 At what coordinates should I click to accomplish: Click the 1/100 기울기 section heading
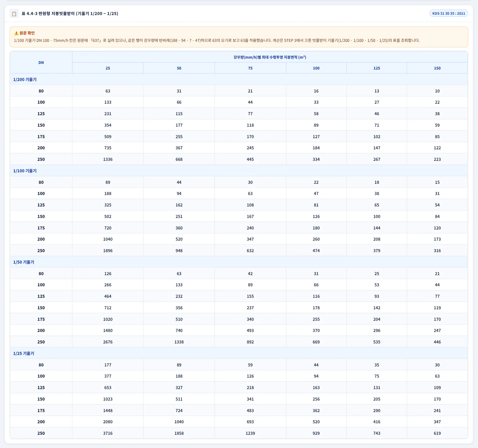click(25, 171)
